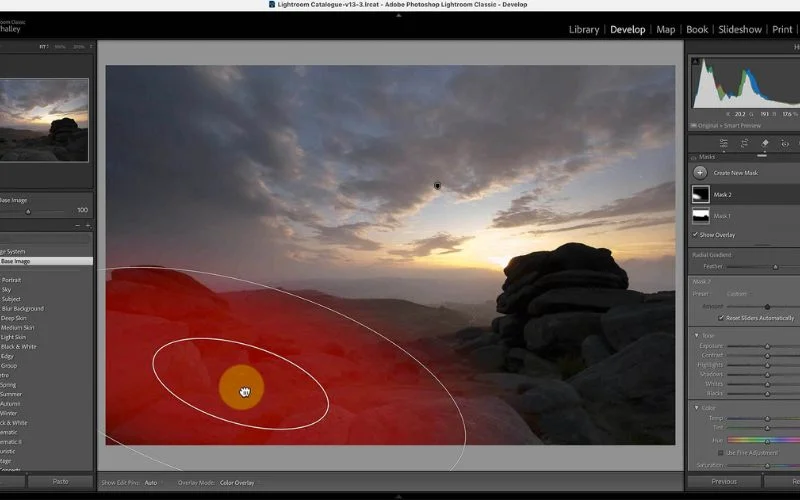Viewport: 800px width, 500px height.
Task: Click the Previous button
Action: pyautogui.click(x=723, y=482)
